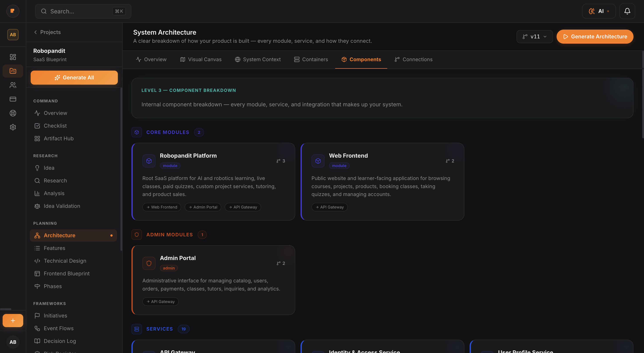The image size is (644, 353).
Task: Select the Projects folder icon in the sidebar
Action: click(x=13, y=71)
